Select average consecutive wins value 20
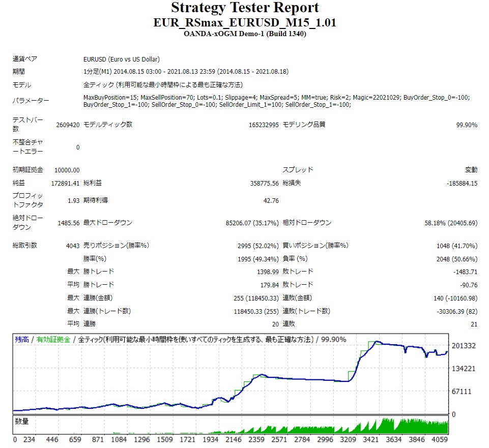 [x=275, y=324]
